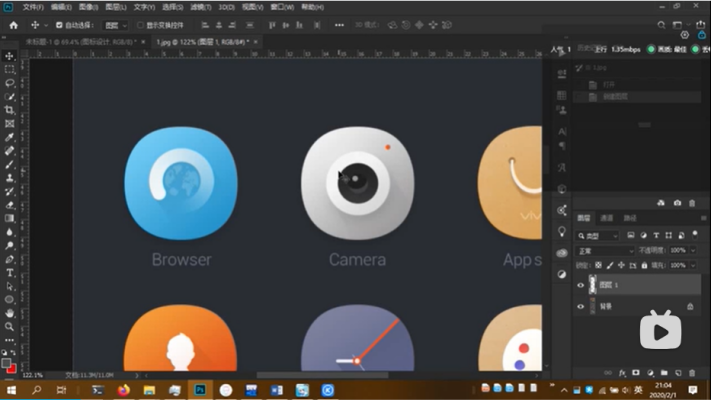Image resolution: width=711 pixels, height=400 pixels.
Task: Open the 正常 blend mode dropdown
Action: pos(605,251)
